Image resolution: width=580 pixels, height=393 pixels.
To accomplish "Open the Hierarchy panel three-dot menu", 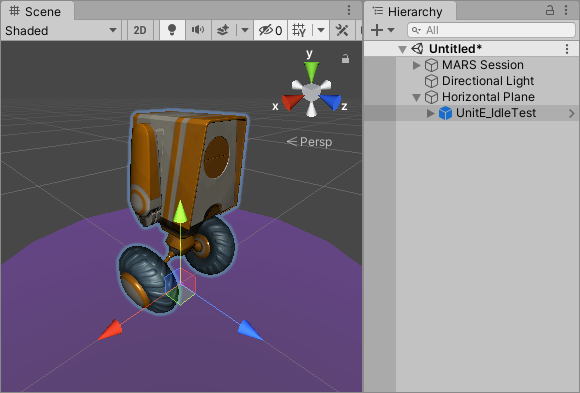I will [x=566, y=10].
